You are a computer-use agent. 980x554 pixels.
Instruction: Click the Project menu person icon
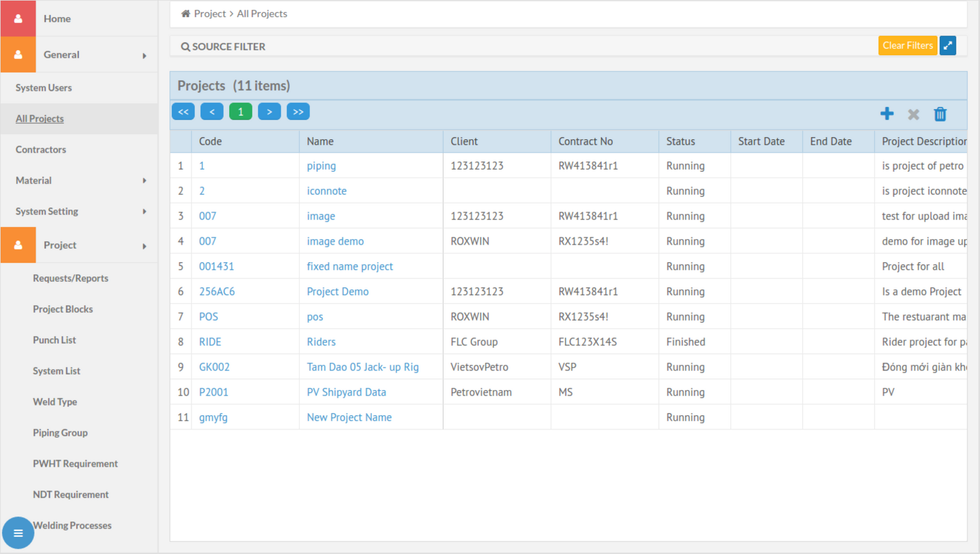point(18,244)
